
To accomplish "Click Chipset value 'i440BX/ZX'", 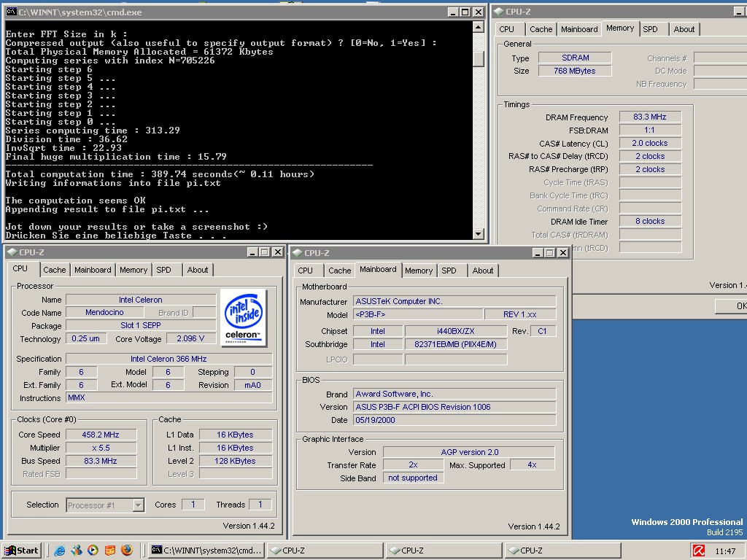I will point(456,331).
